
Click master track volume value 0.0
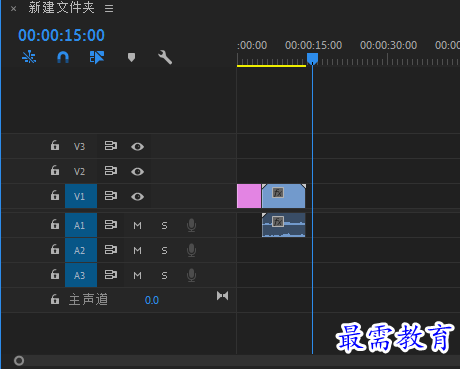(152, 300)
